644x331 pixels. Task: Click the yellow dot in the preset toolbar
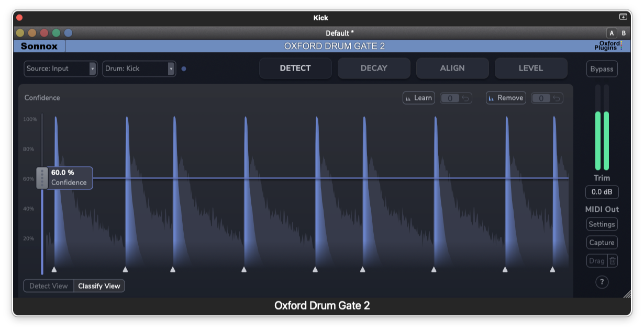[20, 33]
